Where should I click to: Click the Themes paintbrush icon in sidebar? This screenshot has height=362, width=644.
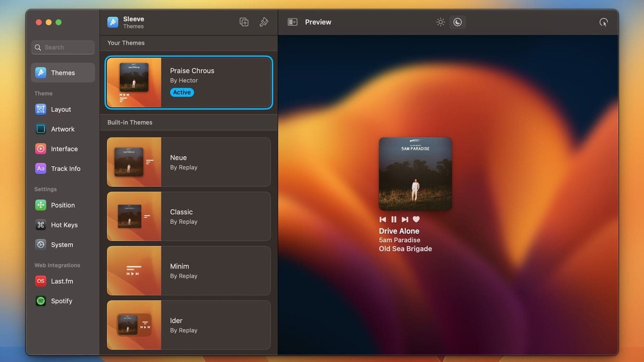41,73
